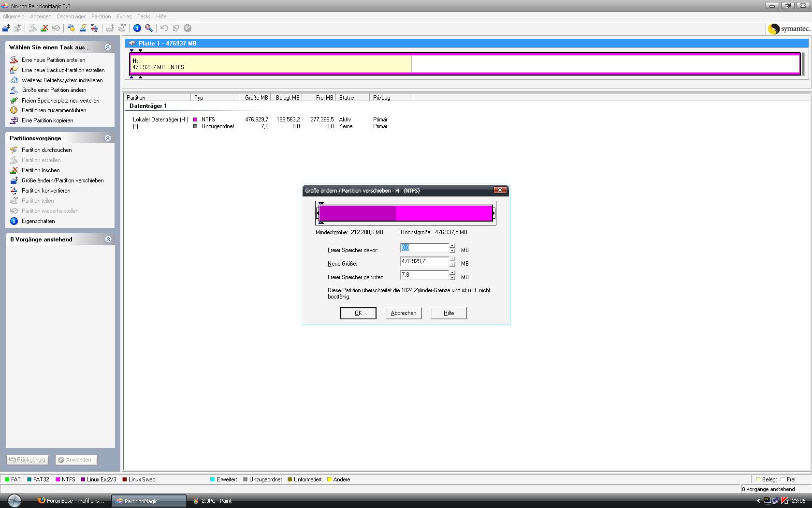Click Kaspersky tray icon in system tray
The width and height of the screenshot is (812, 508).
pyautogui.click(x=784, y=501)
